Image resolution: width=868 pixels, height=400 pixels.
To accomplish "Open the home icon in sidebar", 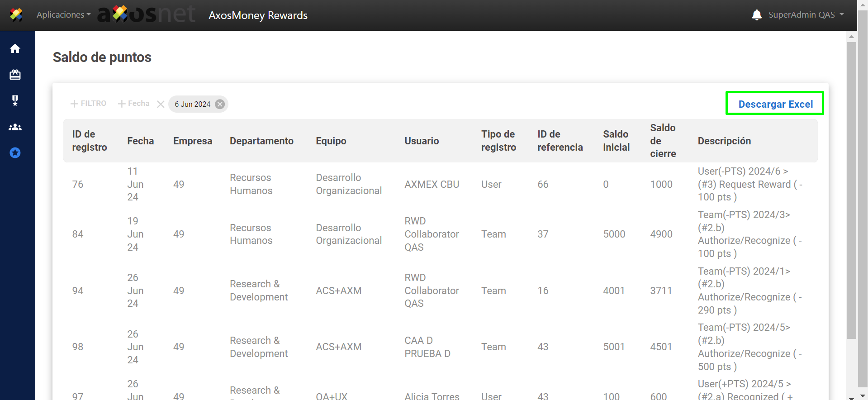I will [15, 48].
